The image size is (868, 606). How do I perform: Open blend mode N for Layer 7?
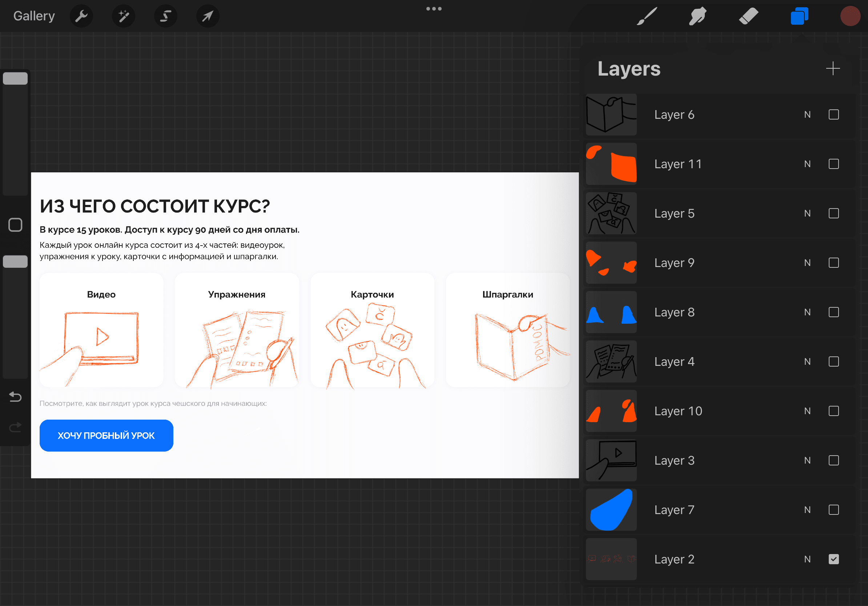point(807,510)
